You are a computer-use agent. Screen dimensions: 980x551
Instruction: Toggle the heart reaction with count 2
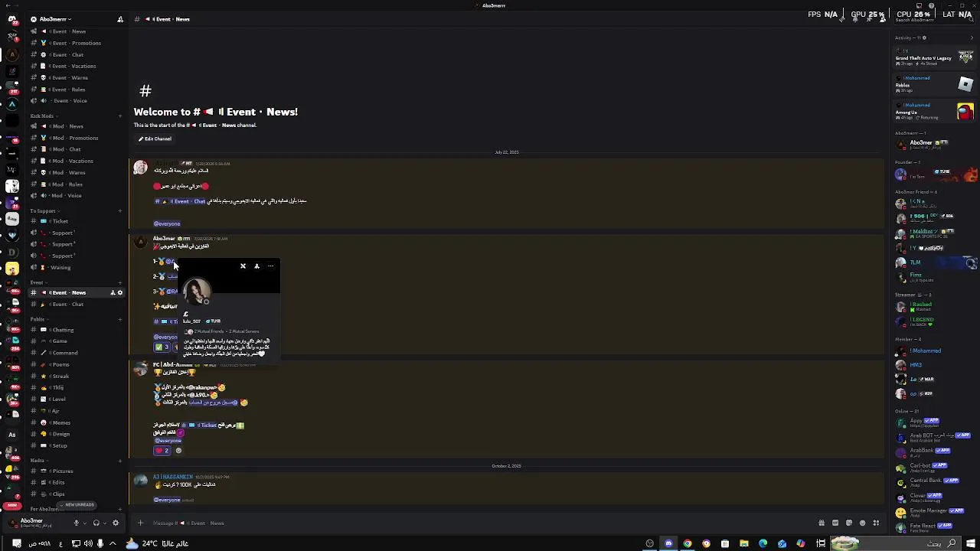[162, 451]
